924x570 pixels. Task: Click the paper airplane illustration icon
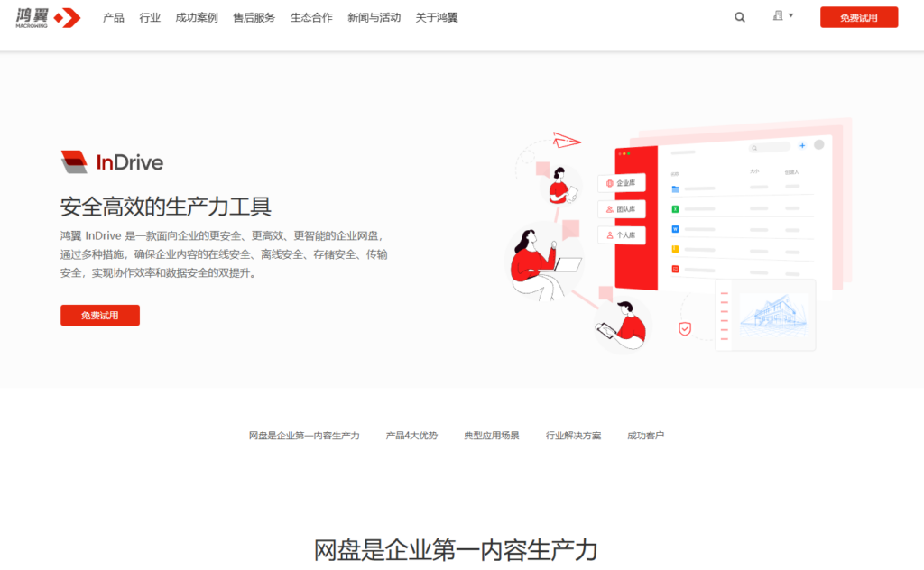[567, 140]
